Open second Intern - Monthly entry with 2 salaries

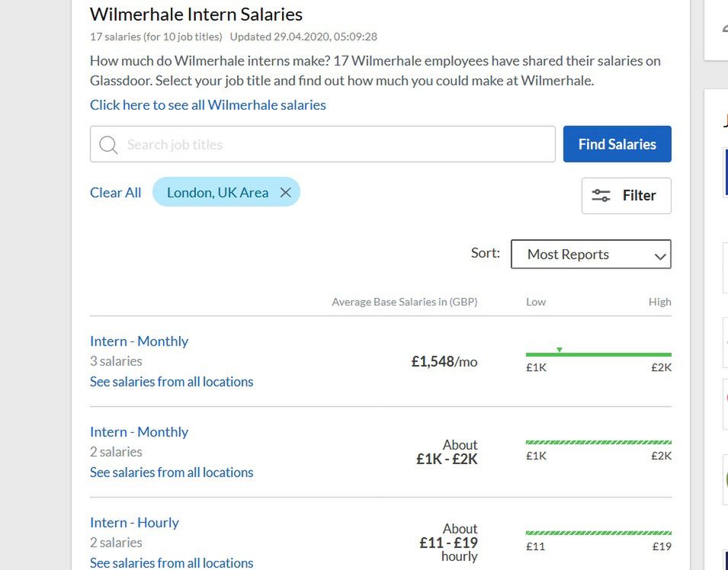tap(140, 431)
